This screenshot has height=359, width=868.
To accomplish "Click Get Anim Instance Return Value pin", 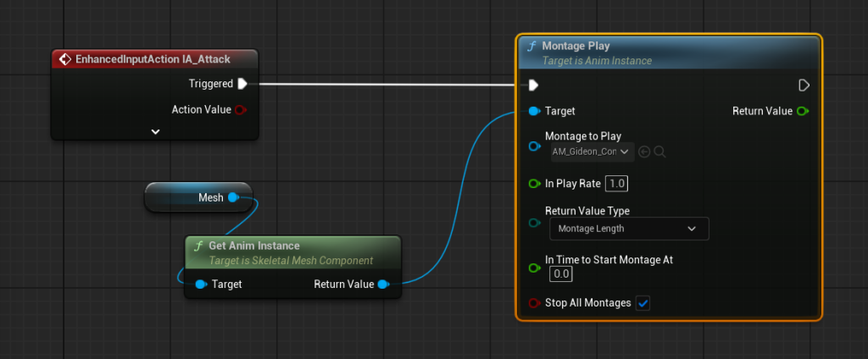I will click(x=383, y=284).
